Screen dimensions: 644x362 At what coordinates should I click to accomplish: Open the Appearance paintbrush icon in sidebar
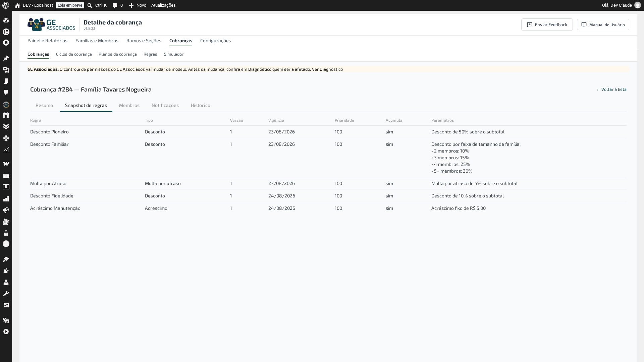tap(6, 259)
